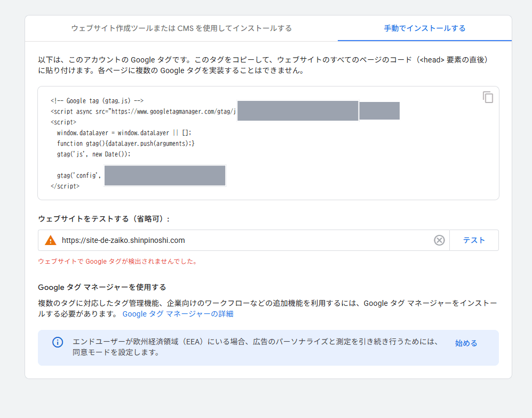Click the info icon in EEA notice
The height and width of the screenshot is (418, 532).
tap(58, 342)
